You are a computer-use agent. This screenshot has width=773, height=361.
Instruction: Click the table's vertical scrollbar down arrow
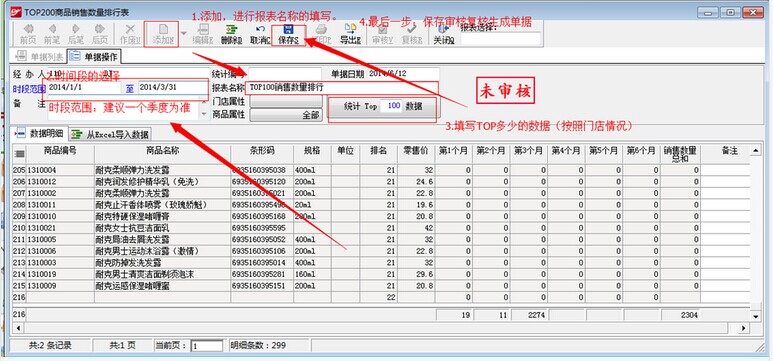pyautogui.click(x=755, y=316)
